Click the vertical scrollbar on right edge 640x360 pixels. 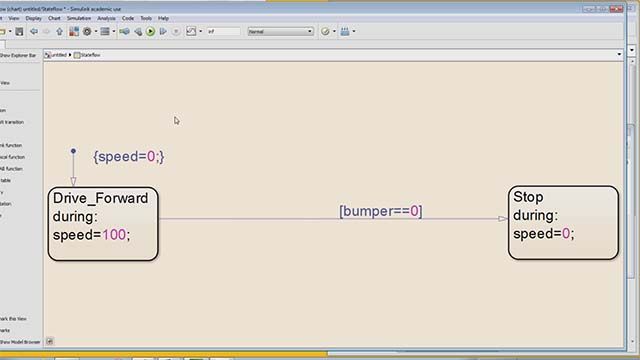pos(632,200)
